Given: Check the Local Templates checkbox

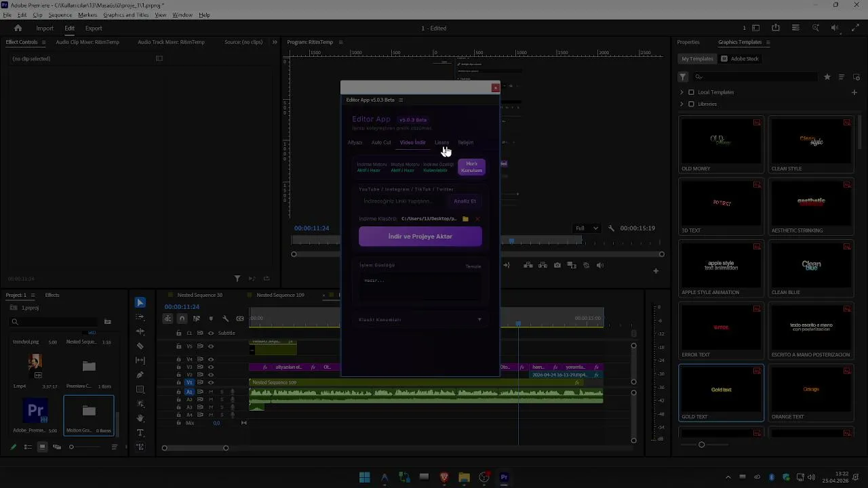Looking at the screenshot, I should pyautogui.click(x=691, y=92).
